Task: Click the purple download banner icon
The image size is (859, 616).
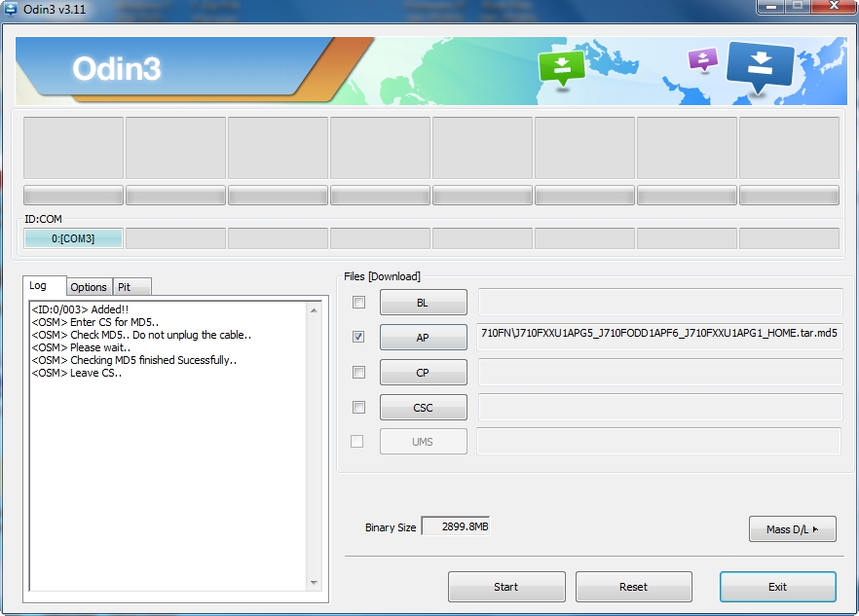Action: coord(703,59)
